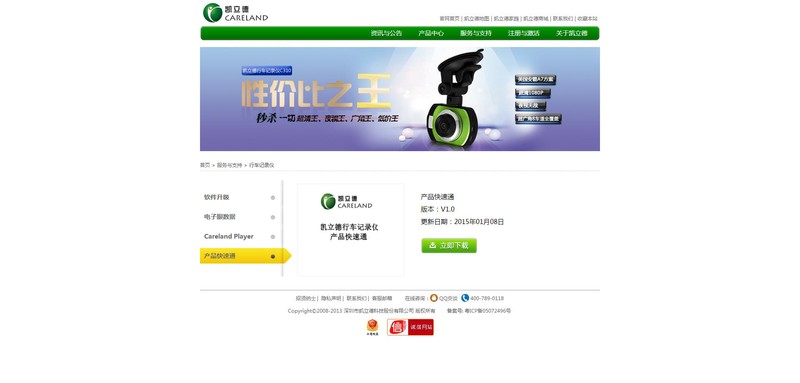Click the first link in the footer row

click(x=306, y=298)
